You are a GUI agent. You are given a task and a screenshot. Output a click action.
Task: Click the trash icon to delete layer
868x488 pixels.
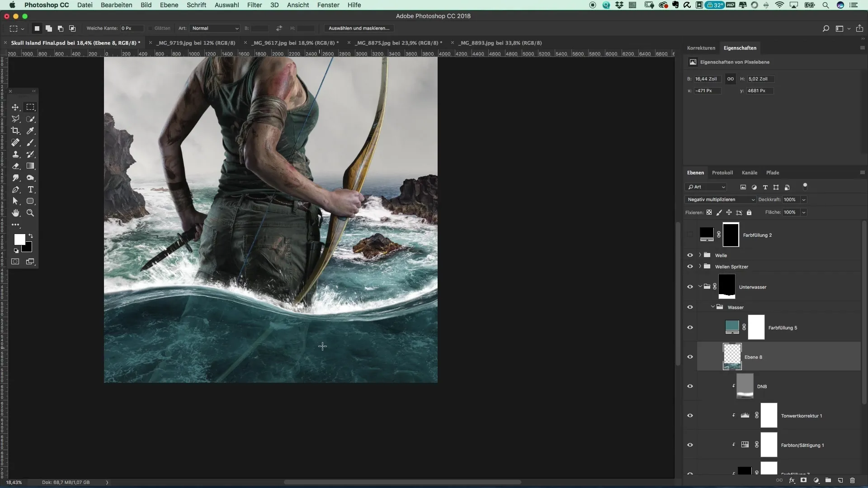852,480
